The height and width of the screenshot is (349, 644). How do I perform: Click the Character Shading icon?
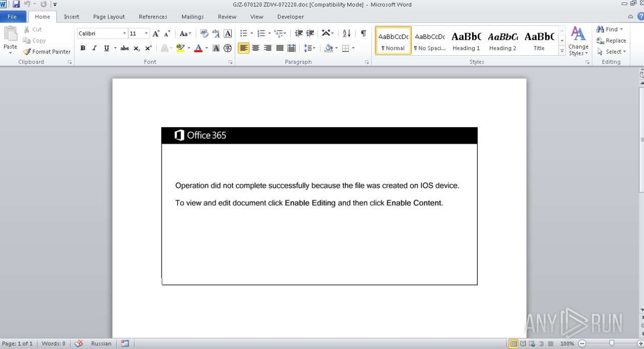(x=216, y=48)
